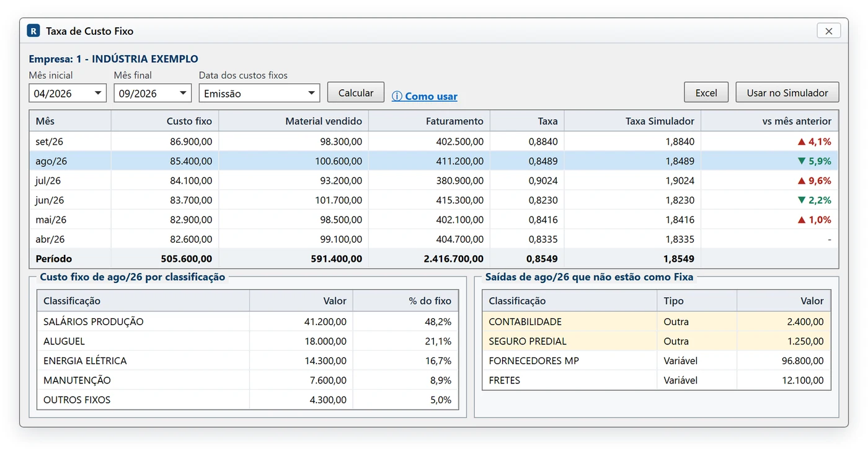The image size is (868, 461).
Task: Expand the Data dos custos fixos combo box
Action: point(259,93)
